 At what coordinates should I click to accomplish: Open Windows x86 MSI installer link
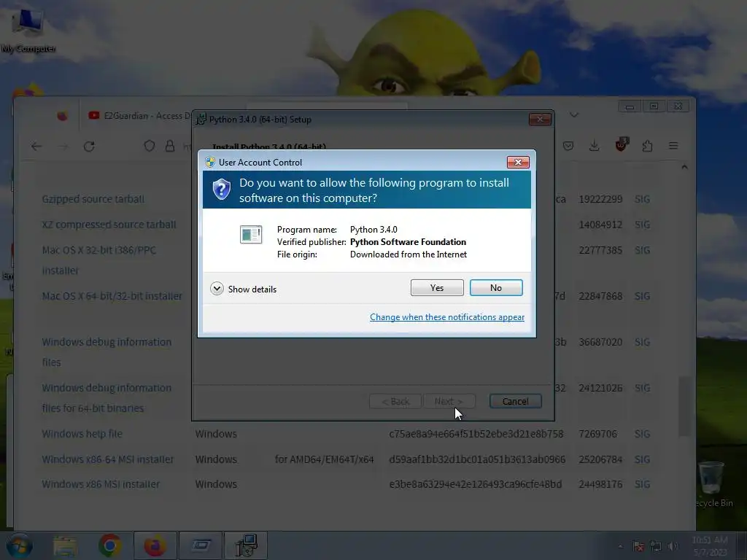(101, 484)
